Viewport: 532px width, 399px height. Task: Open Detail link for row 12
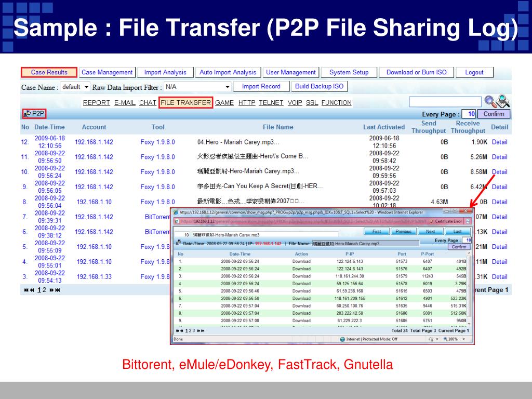(499, 142)
